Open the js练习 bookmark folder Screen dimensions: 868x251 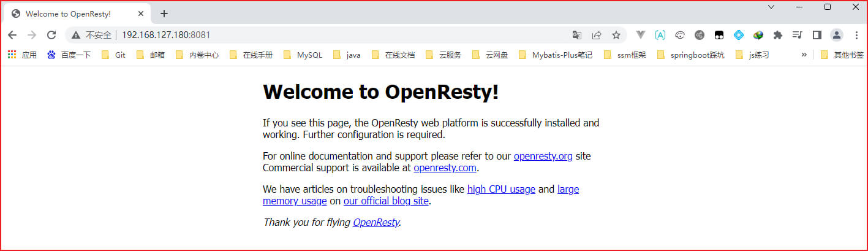click(x=752, y=55)
